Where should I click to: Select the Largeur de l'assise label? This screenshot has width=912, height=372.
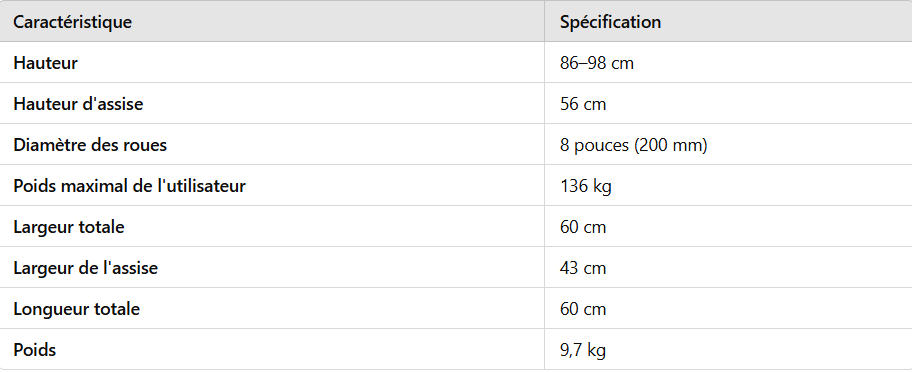click(86, 268)
